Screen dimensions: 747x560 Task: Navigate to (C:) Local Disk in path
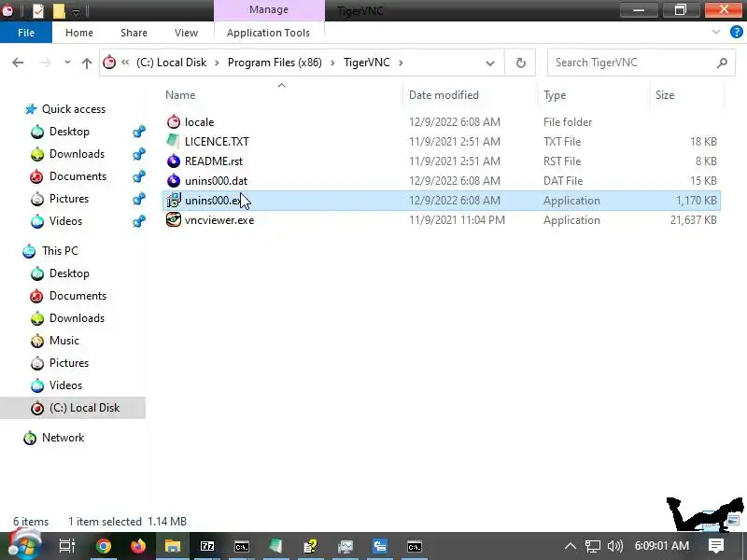pyautogui.click(x=172, y=63)
